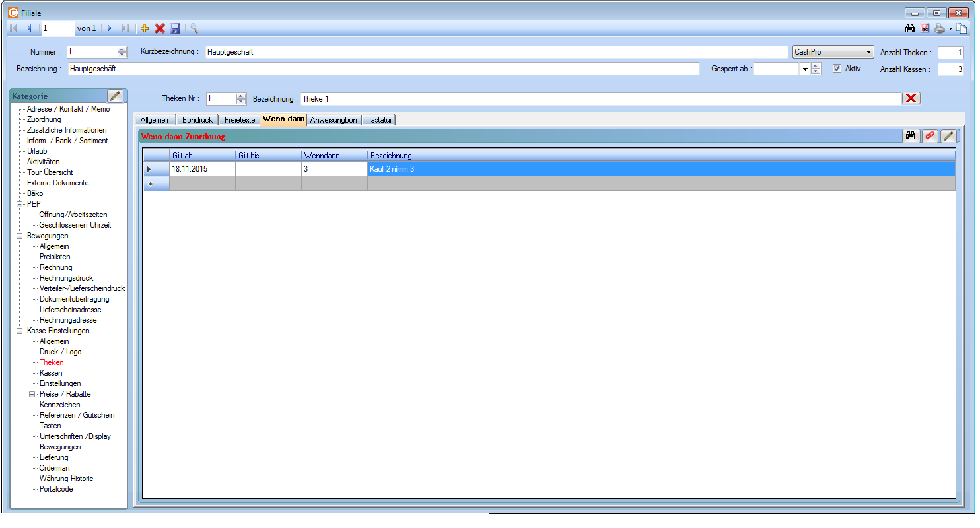Select Kassen in the category tree
This screenshot has width=980, height=528.
coord(51,373)
